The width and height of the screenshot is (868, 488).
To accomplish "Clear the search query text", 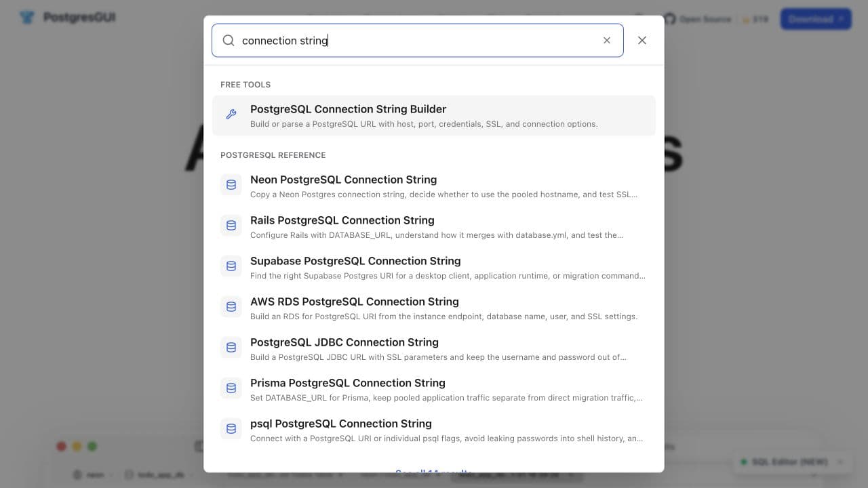I will (x=607, y=41).
